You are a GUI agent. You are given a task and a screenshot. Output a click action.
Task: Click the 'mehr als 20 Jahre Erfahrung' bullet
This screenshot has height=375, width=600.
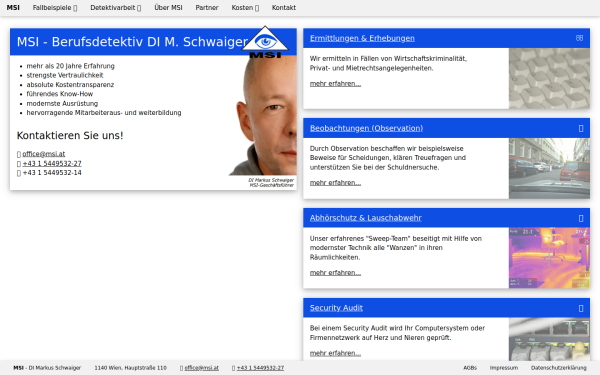tap(70, 66)
